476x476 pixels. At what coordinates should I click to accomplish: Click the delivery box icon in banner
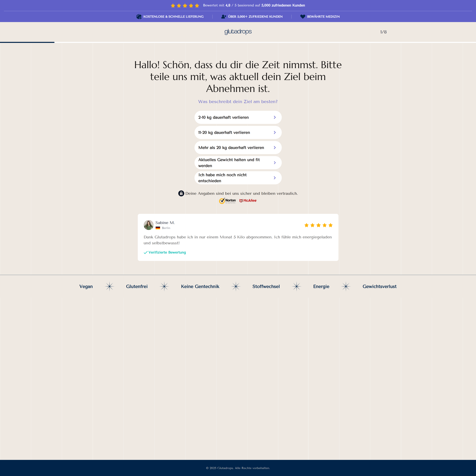click(139, 16)
